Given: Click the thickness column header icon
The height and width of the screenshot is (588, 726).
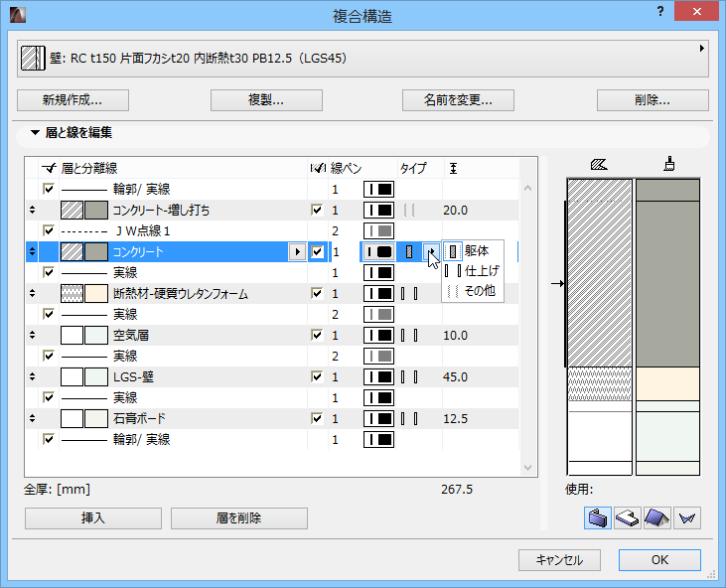Looking at the screenshot, I should pyautogui.click(x=453, y=169).
